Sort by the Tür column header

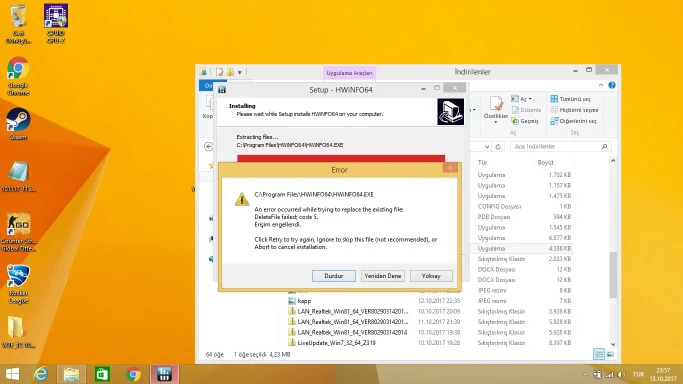[x=483, y=162]
